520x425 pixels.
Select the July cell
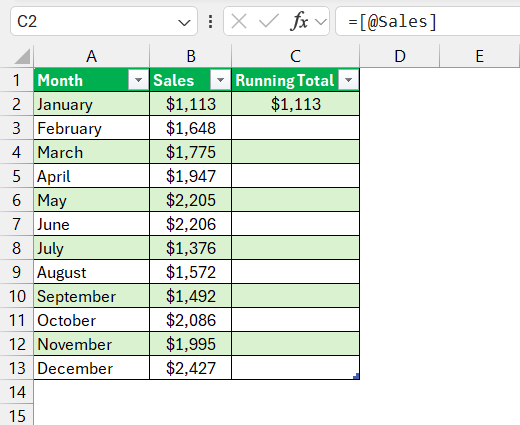click(x=92, y=248)
